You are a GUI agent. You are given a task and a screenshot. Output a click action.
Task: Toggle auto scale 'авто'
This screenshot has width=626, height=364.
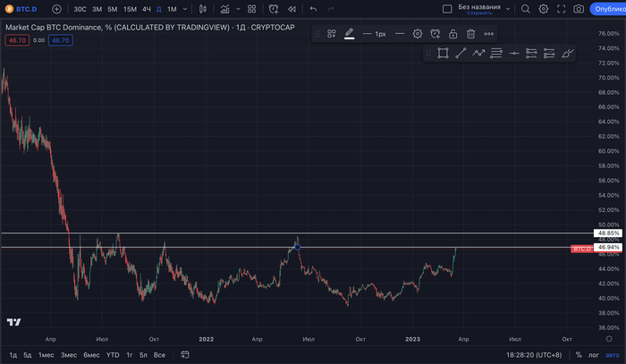pyautogui.click(x=613, y=355)
